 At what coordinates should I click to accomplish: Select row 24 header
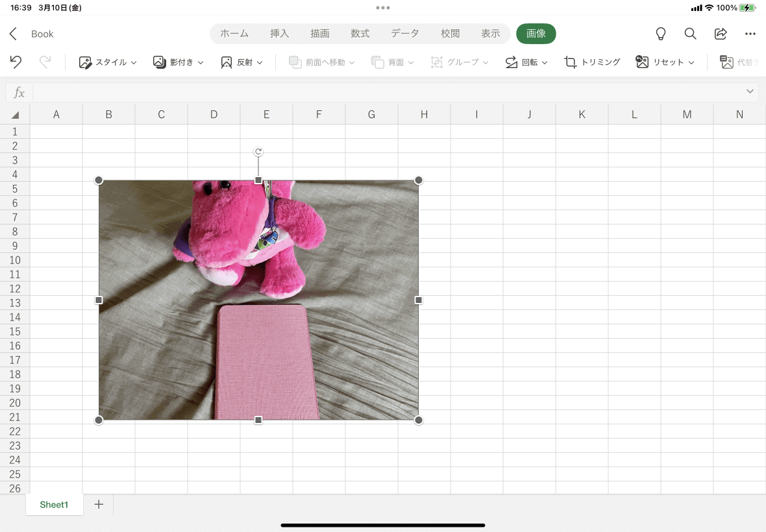(x=15, y=460)
